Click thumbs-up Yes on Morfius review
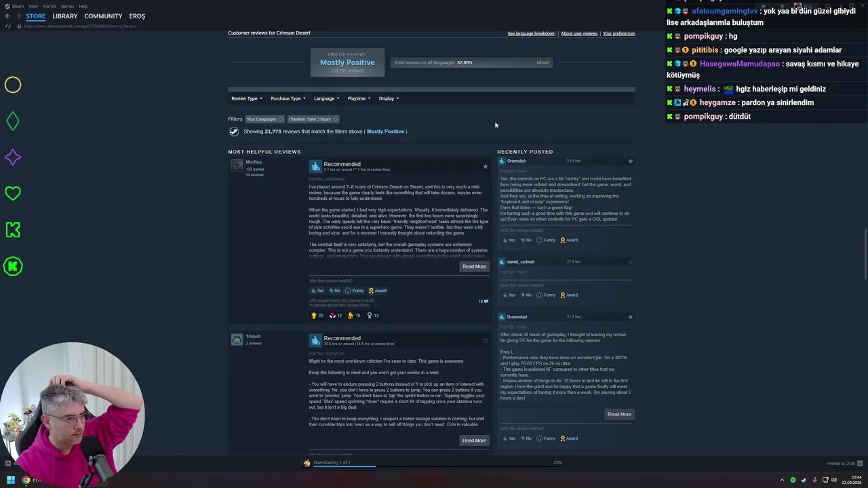Viewport: 868px width, 488px height. tap(317, 291)
